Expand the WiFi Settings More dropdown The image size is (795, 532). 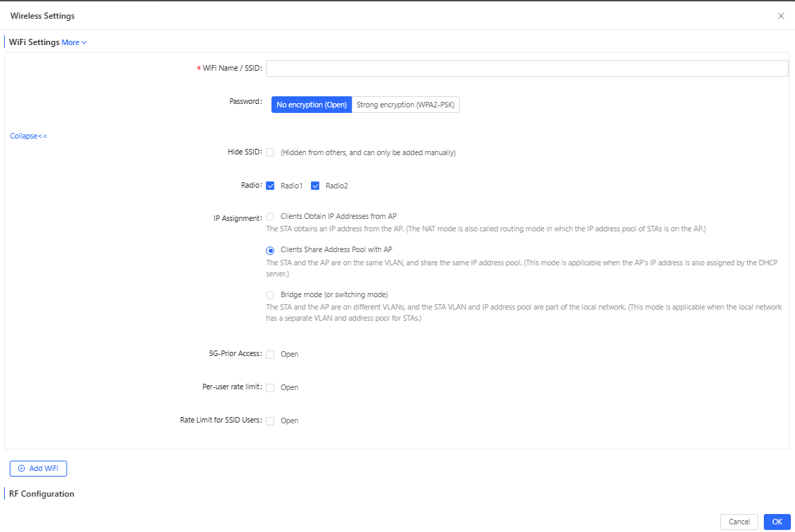pyautogui.click(x=74, y=42)
